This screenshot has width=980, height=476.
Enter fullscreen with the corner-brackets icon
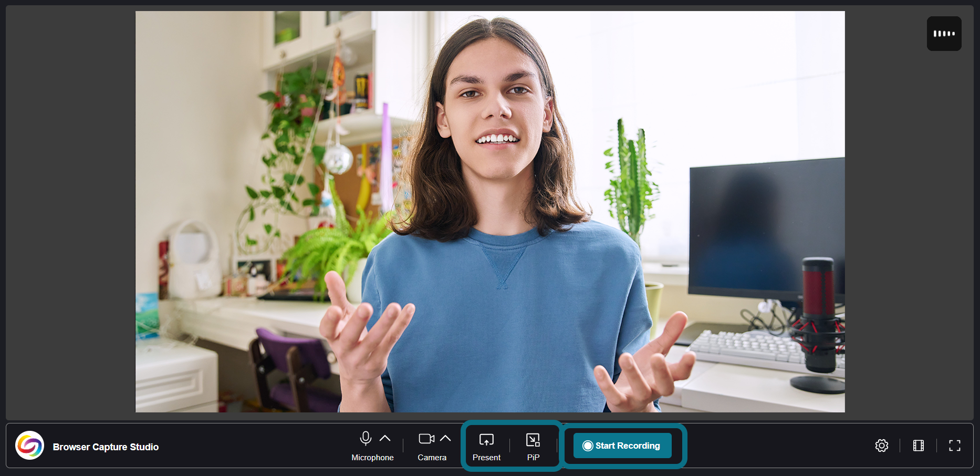click(955, 446)
